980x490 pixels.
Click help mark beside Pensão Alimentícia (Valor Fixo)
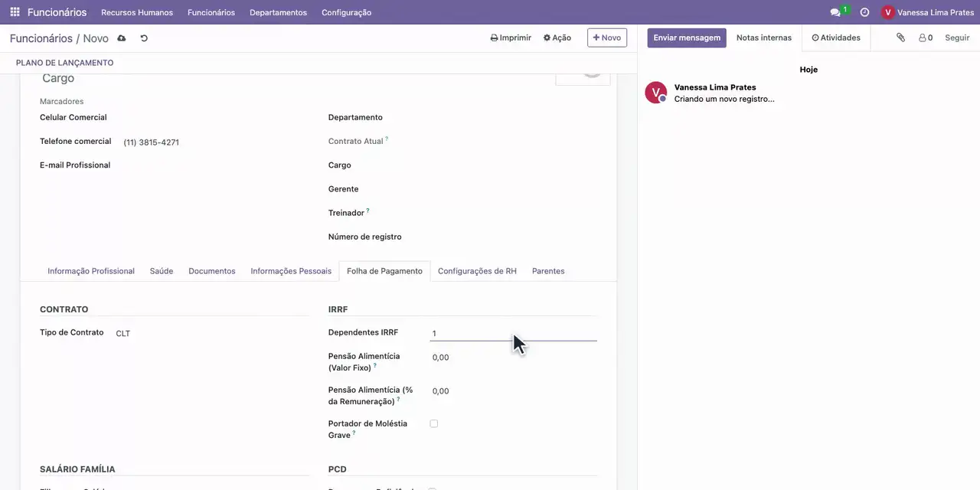(x=374, y=365)
